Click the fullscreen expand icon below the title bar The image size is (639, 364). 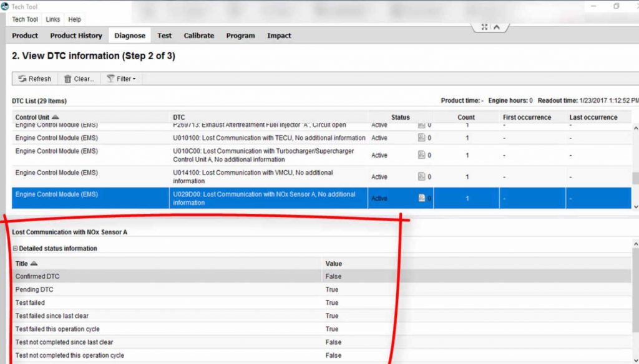pos(485,27)
